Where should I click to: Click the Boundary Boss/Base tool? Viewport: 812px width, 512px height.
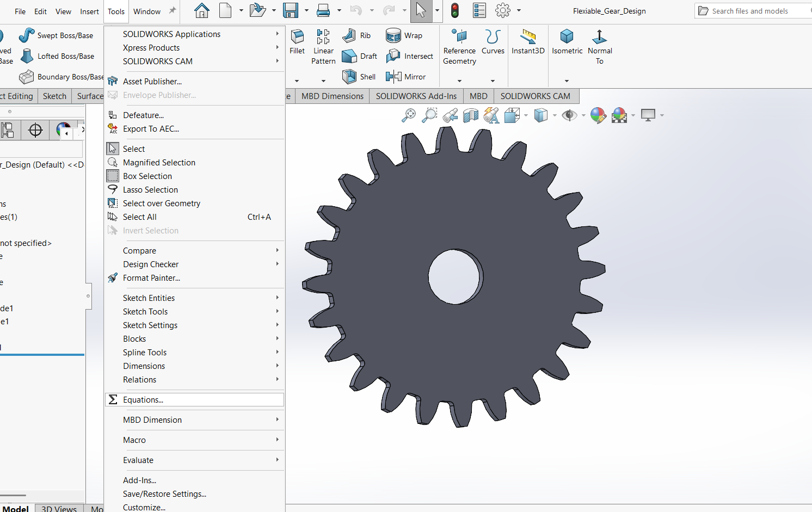pos(60,77)
